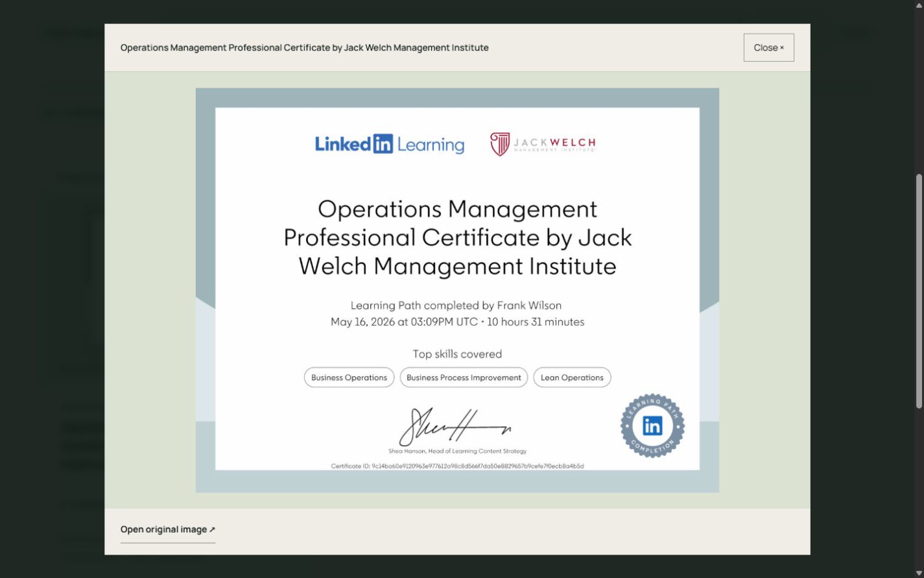The image size is (924, 578).
Task: Click the 'May 16, 2026' date line
Action: point(457,322)
